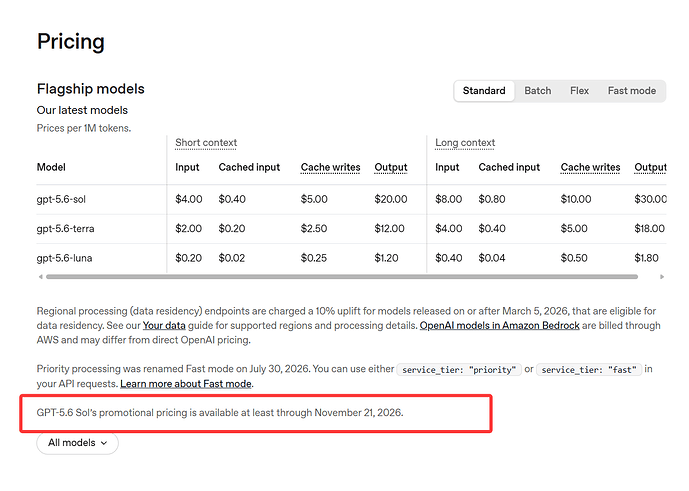
Task: Click the Long context header label
Action: (x=465, y=143)
